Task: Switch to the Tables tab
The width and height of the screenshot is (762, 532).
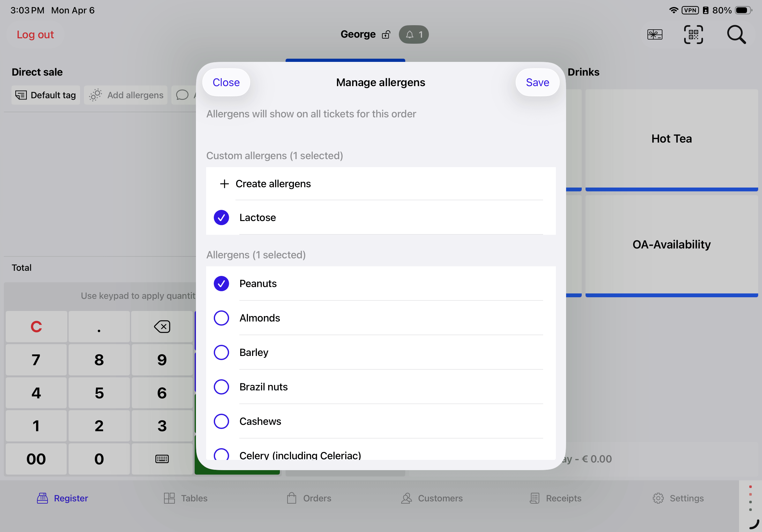Action: tap(185, 498)
